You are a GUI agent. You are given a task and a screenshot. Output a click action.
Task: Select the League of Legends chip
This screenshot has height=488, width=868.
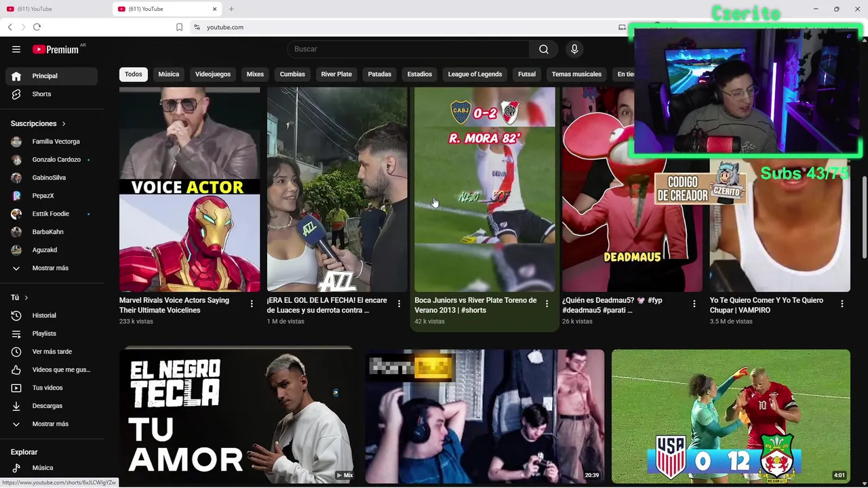[x=475, y=74]
